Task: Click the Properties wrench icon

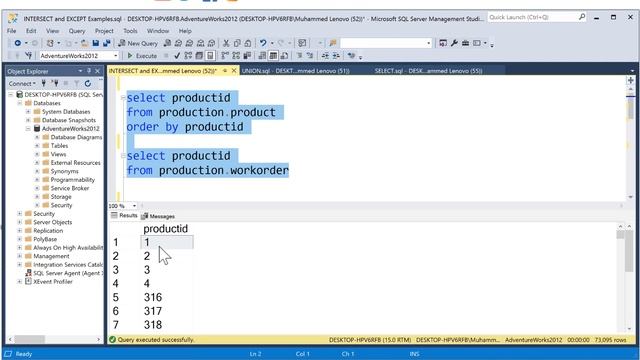Action: pos(454,43)
